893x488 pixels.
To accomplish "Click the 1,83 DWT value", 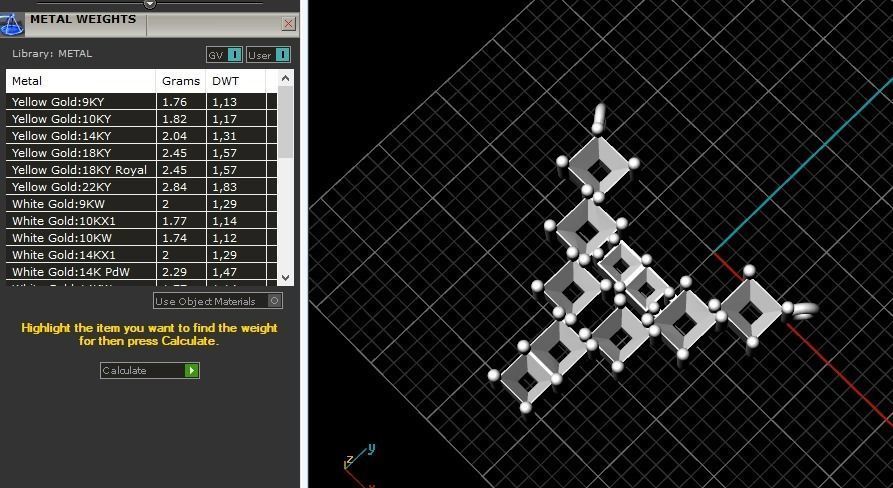I will click(x=224, y=187).
